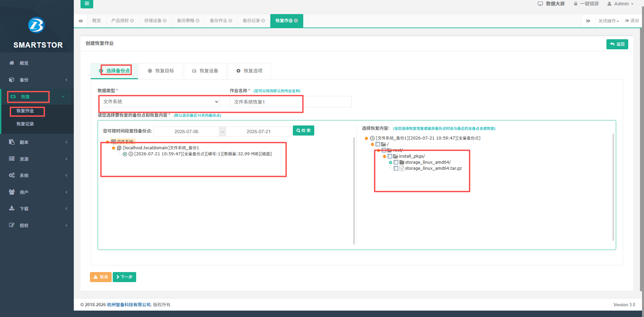
Task: Click the 备份 cube sidebar icon
Action: tap(12, 80)
